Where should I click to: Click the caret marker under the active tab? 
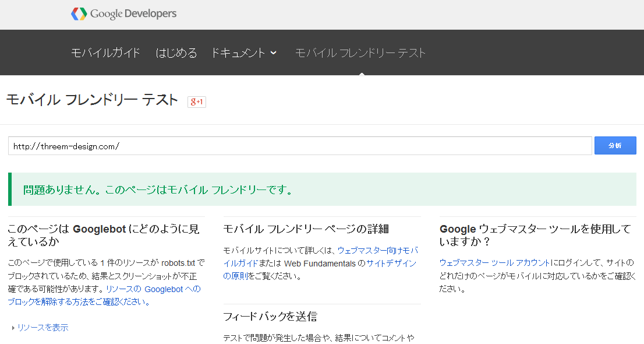(363, 73)
